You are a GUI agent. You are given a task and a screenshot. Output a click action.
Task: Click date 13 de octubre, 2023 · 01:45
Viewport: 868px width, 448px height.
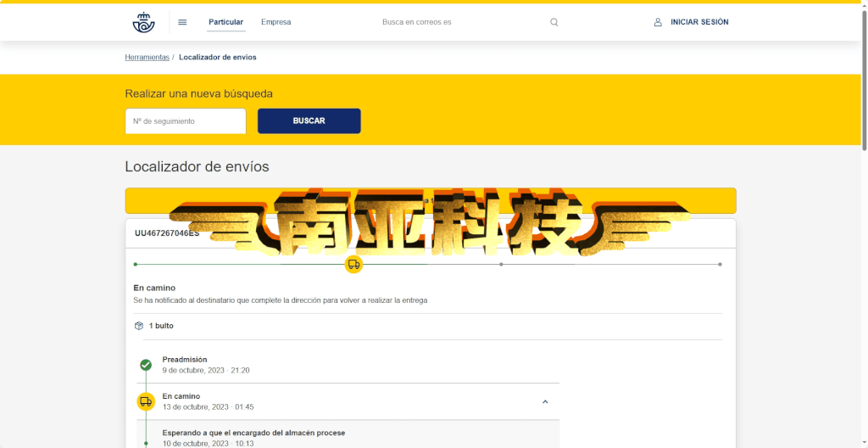pyautogui.click(x=209, y=407)
